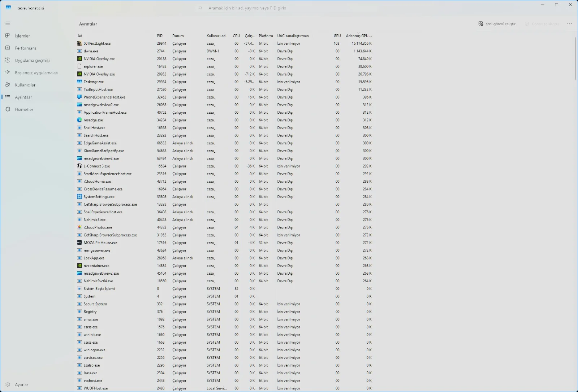Viewport: 578px width, 392px height.
Task: Select the iCloudHome.exe row
Action: tap(225, 182)
